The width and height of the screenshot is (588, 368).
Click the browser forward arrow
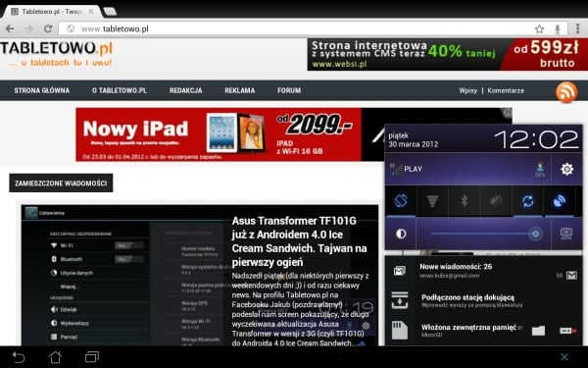click(28, 28)
